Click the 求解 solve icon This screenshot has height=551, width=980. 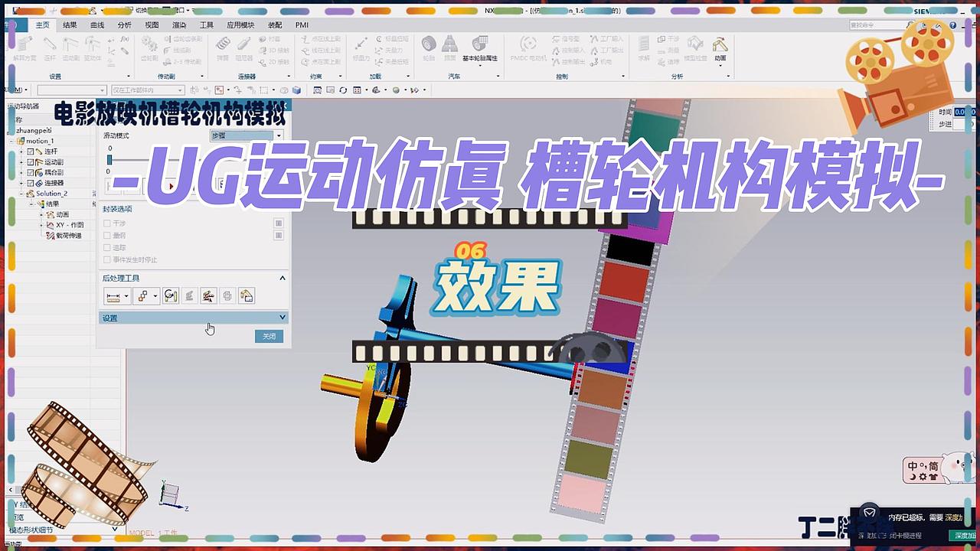[x=644, y=47]
